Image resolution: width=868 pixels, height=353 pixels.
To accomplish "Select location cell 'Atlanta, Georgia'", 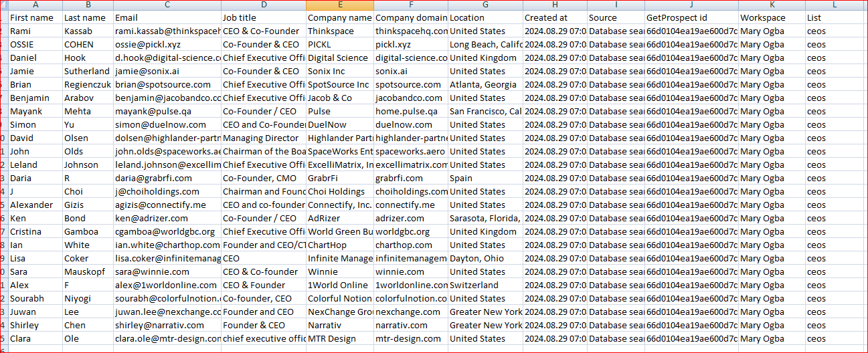I will point(485,84).
